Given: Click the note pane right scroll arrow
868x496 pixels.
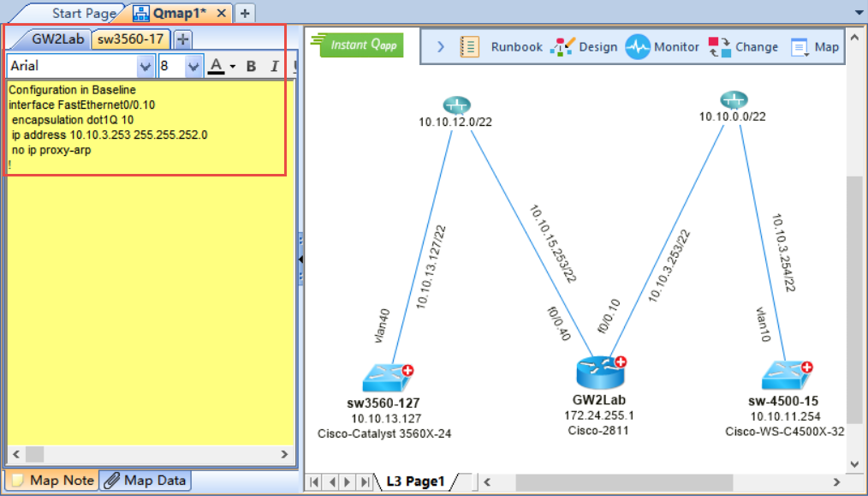Looking at the screenshot, I should point(284,454).
